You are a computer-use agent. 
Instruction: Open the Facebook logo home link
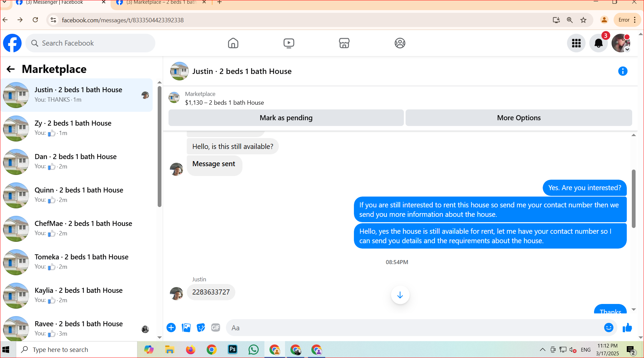pos(12,43)
